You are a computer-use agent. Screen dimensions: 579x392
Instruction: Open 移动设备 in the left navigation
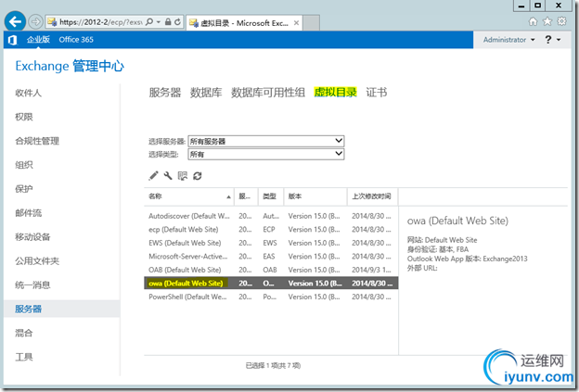point(32,236)
